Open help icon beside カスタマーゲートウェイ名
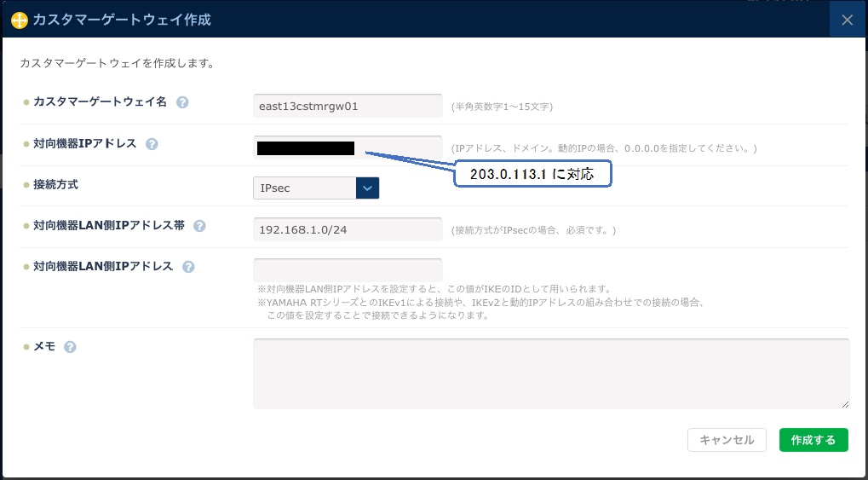 click(x=182, y=102)
